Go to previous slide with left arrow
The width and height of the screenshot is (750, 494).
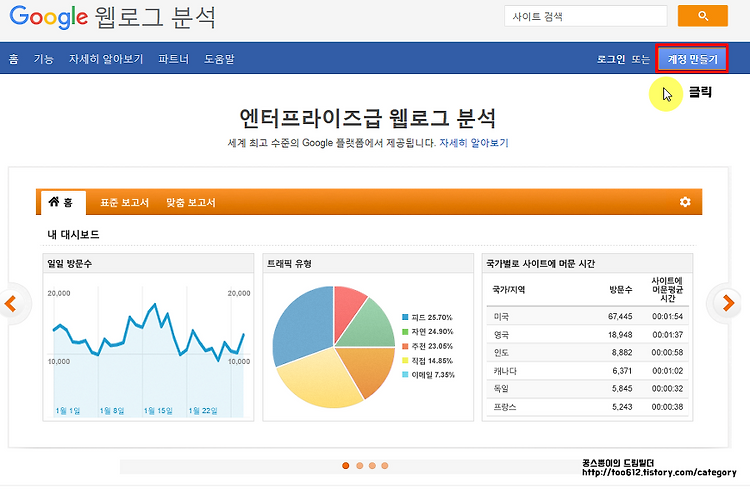coord(11,303)
